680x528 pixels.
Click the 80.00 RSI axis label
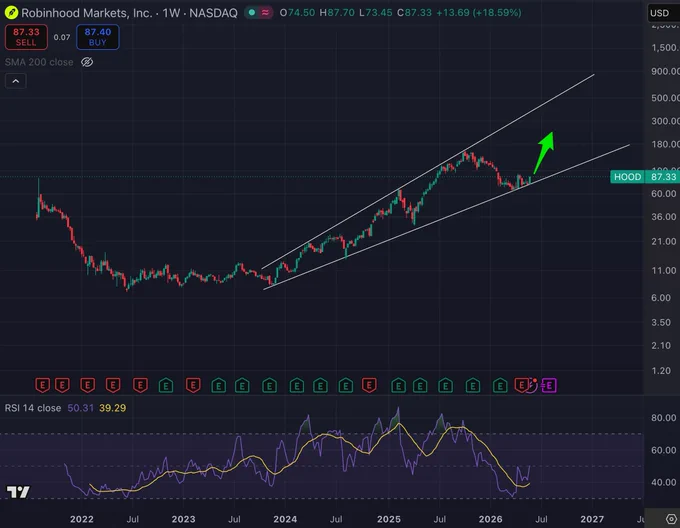(x=664, y=418)
